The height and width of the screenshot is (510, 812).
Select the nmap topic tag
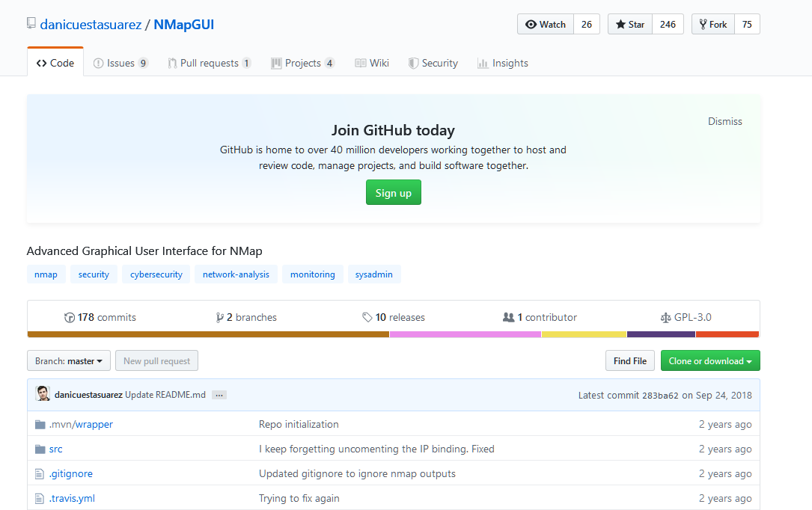(46, 274)
